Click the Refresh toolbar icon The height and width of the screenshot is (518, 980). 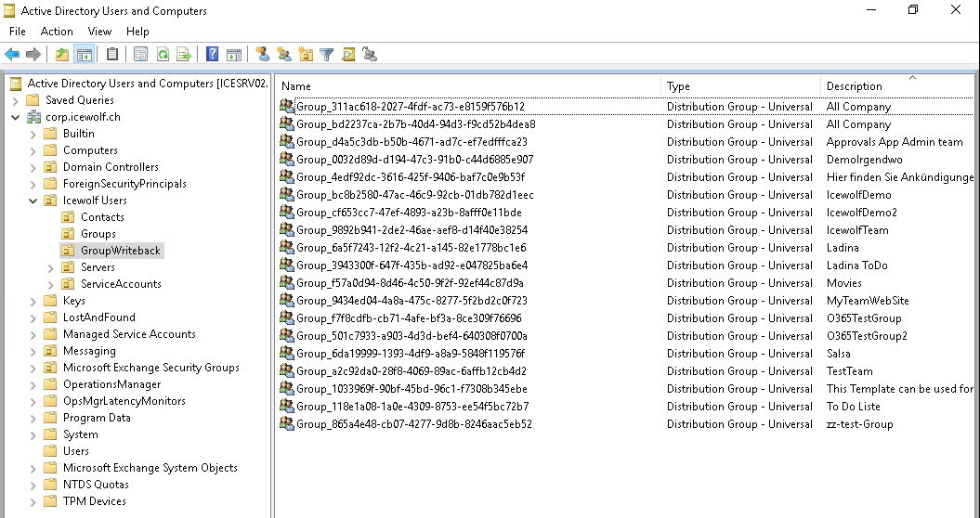[163, 55]
